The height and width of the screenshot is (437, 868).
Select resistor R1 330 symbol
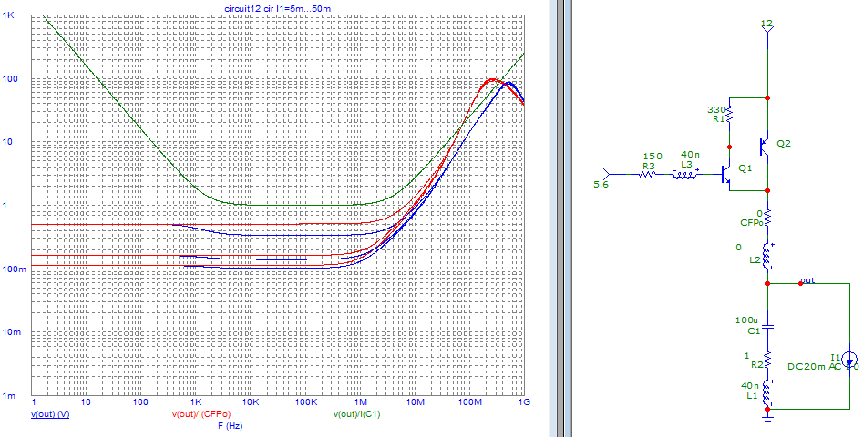pos(729,114)
